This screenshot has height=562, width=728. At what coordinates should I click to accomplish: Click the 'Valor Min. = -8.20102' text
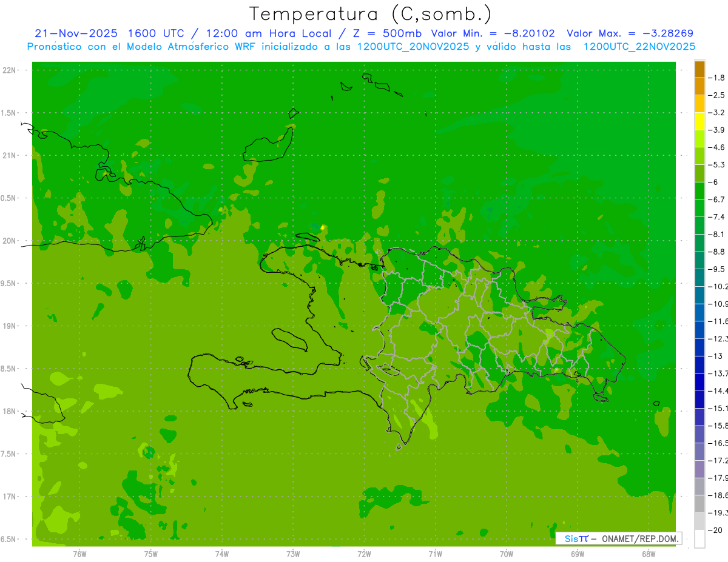(x=493, y=33)
